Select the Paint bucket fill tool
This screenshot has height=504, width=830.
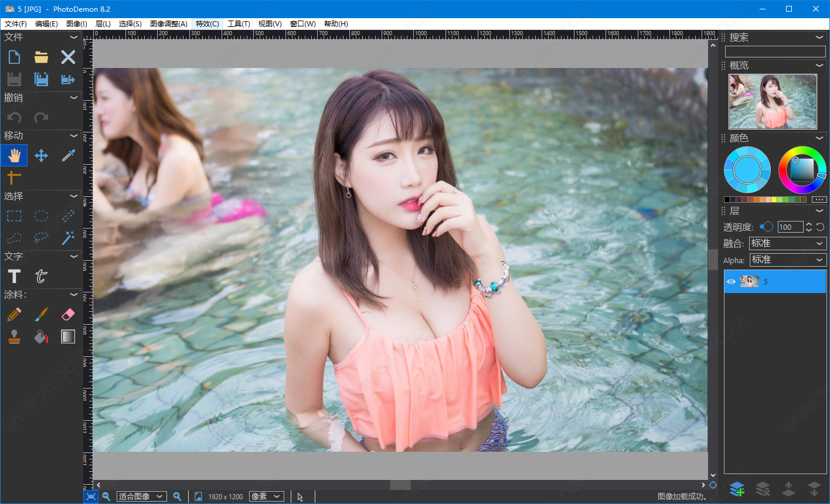point(41,336)
